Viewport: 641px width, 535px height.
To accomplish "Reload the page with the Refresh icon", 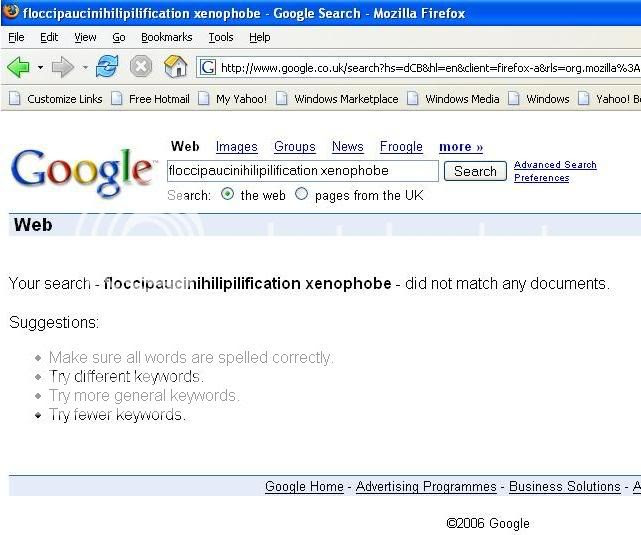I will (107, 67).
